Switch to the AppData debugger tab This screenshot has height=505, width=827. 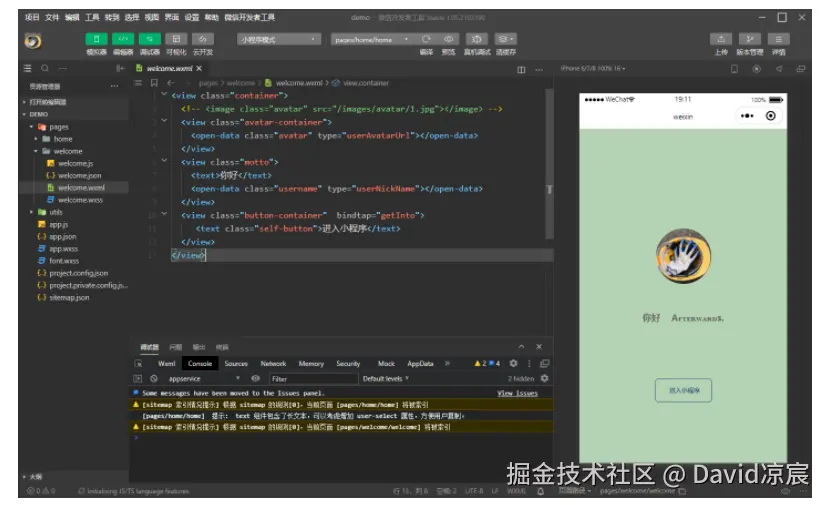tap(420, 364)
